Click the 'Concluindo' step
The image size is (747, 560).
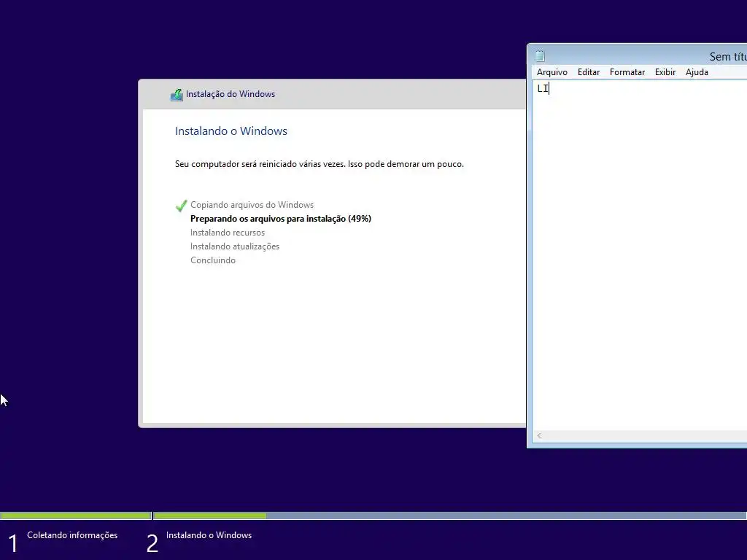213,260
